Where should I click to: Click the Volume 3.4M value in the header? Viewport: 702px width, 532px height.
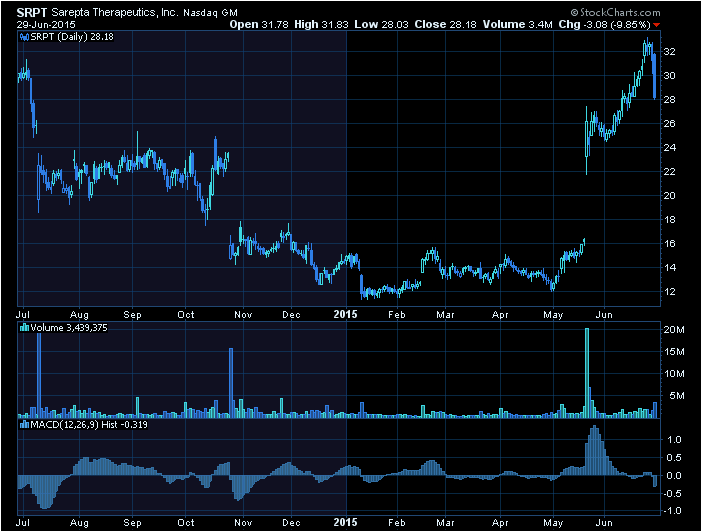pos(518,25)
